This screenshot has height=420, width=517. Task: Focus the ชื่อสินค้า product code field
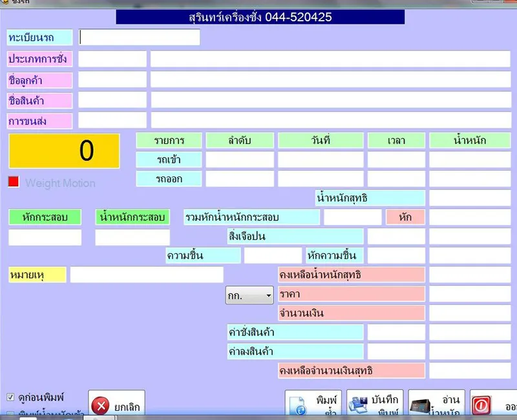[112, 100]
